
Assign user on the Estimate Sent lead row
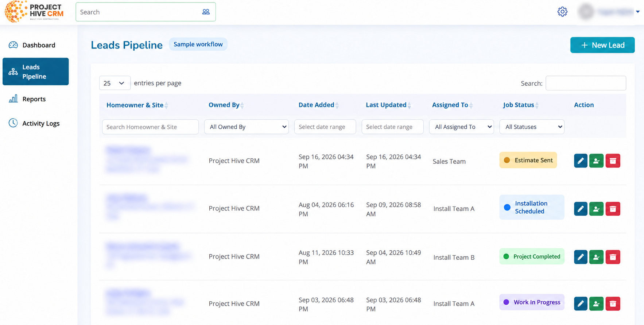click(x=596, y=161)
